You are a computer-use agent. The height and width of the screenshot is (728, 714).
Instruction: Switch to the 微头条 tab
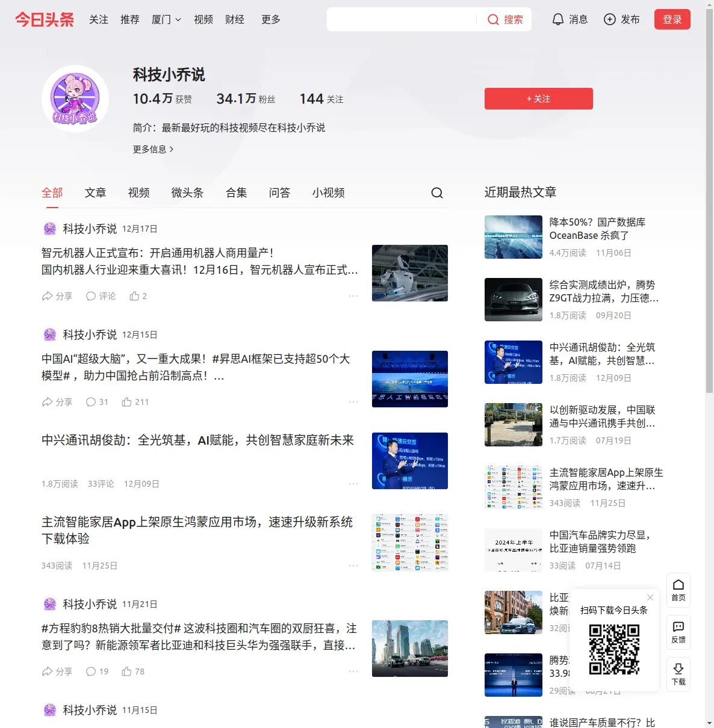188,193
